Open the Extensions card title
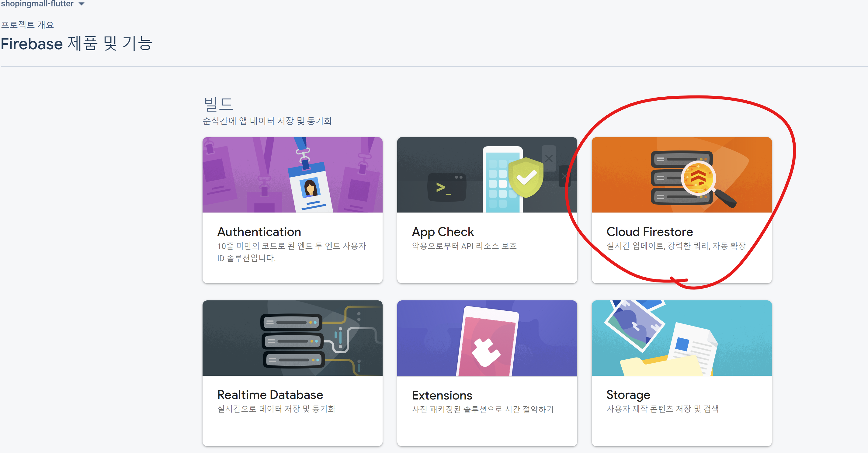Viewport: 868px width, 453px height. [x=442, y=396]
